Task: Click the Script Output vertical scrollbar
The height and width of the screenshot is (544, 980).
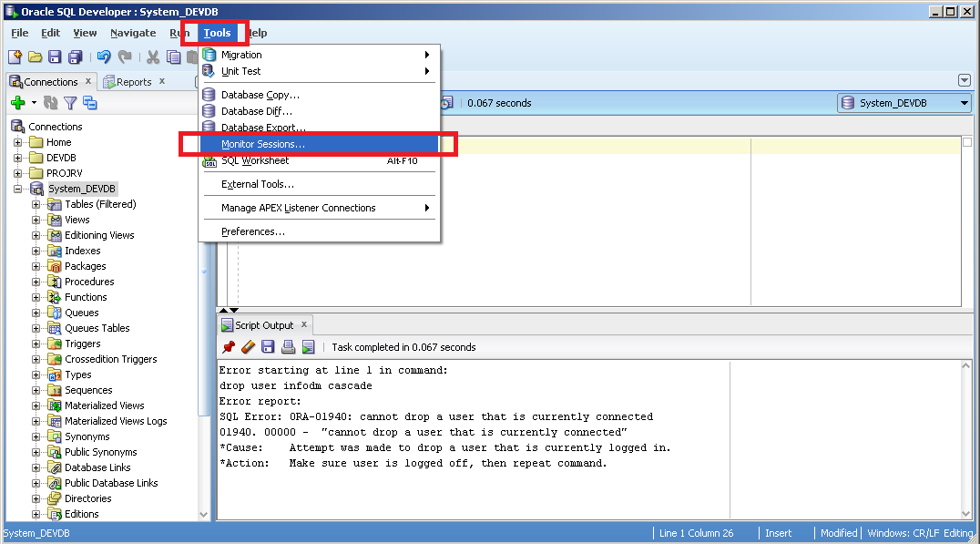Action: [965, 439]
